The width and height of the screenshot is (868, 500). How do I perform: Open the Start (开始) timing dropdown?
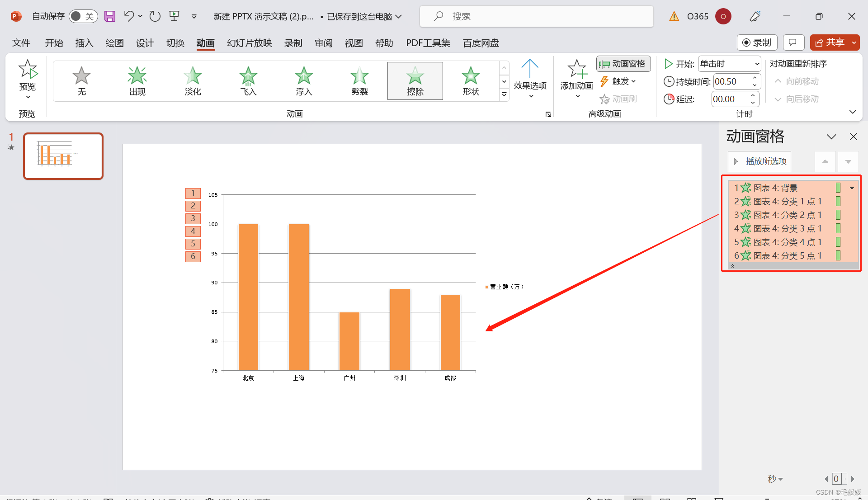point(730,64)
